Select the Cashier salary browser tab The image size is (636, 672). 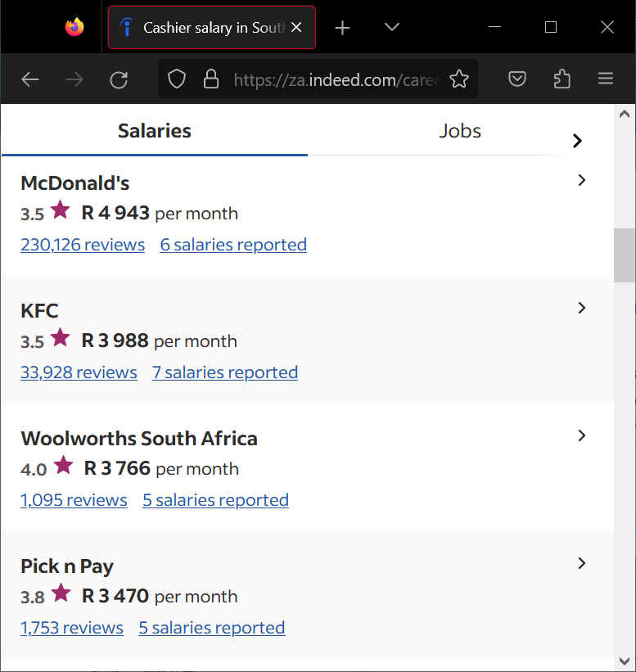212,28
